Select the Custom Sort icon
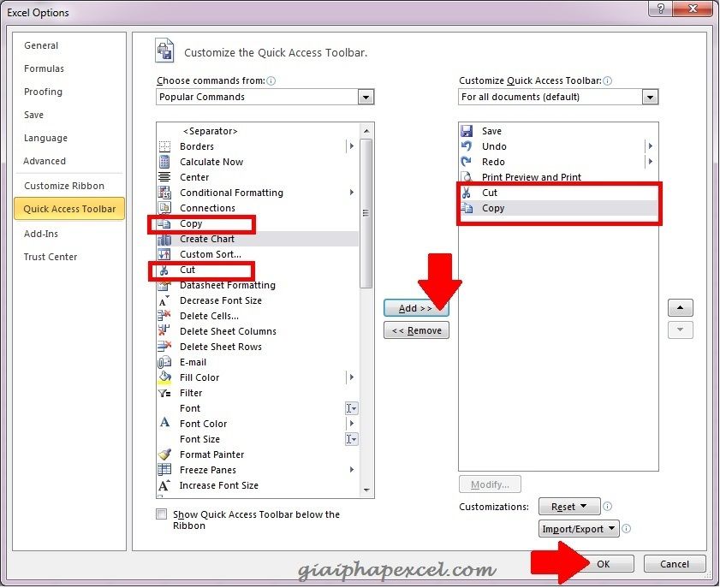Viewport: 720px width, 588px height. (164, 254)
